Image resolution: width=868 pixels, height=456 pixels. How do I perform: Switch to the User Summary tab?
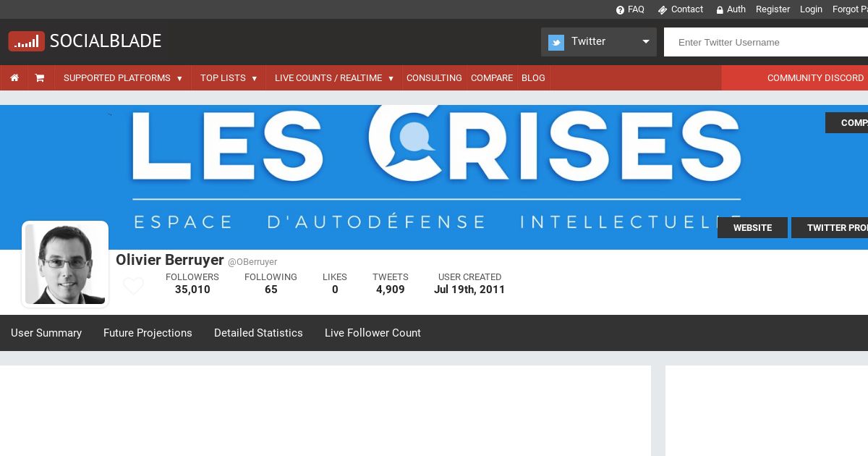pos(46,333)
